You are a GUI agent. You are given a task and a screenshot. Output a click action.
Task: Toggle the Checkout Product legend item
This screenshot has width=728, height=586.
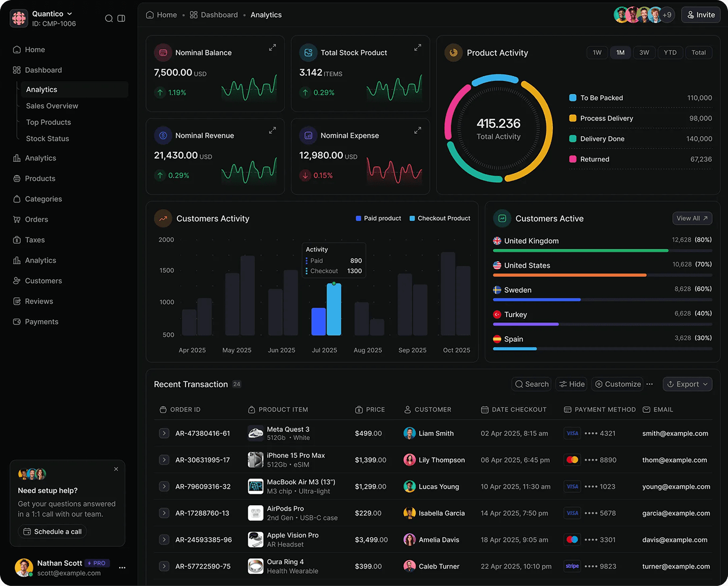(440, 218)
